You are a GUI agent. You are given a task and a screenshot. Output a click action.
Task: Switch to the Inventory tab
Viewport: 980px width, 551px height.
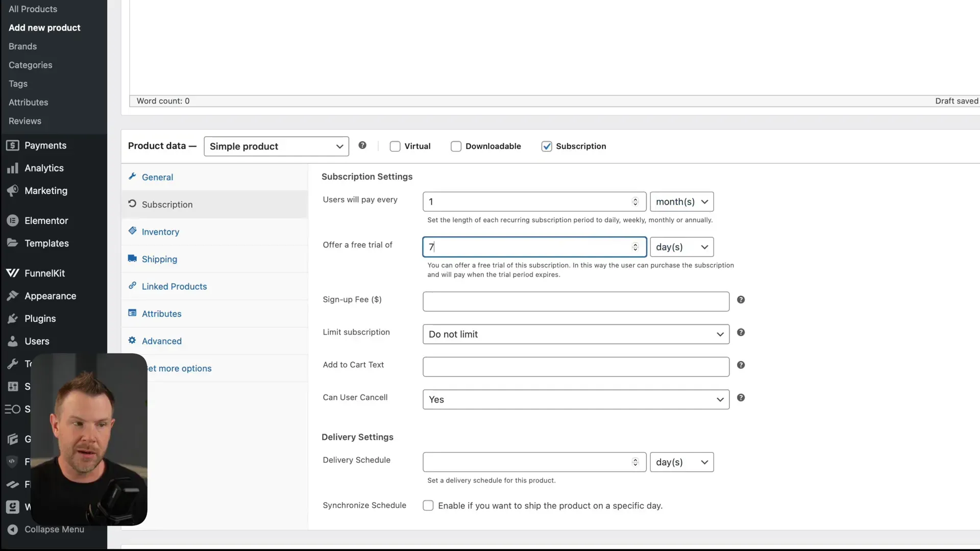pos(214,232)
